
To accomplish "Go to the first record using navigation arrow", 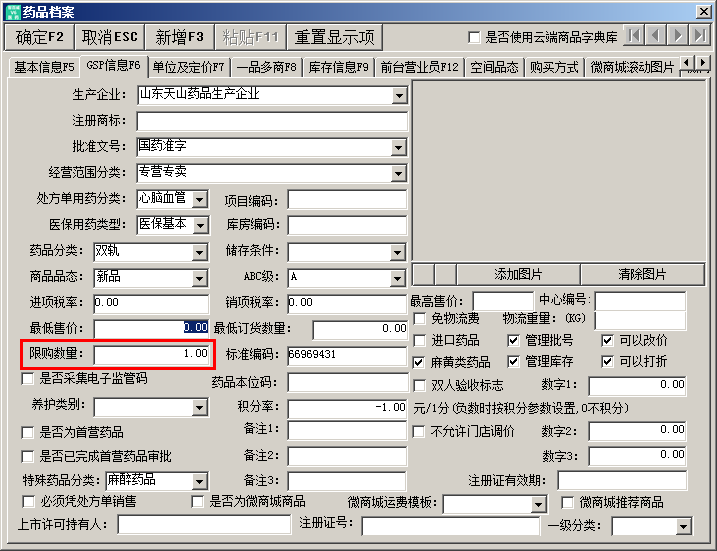I will (x=634, y=36).
